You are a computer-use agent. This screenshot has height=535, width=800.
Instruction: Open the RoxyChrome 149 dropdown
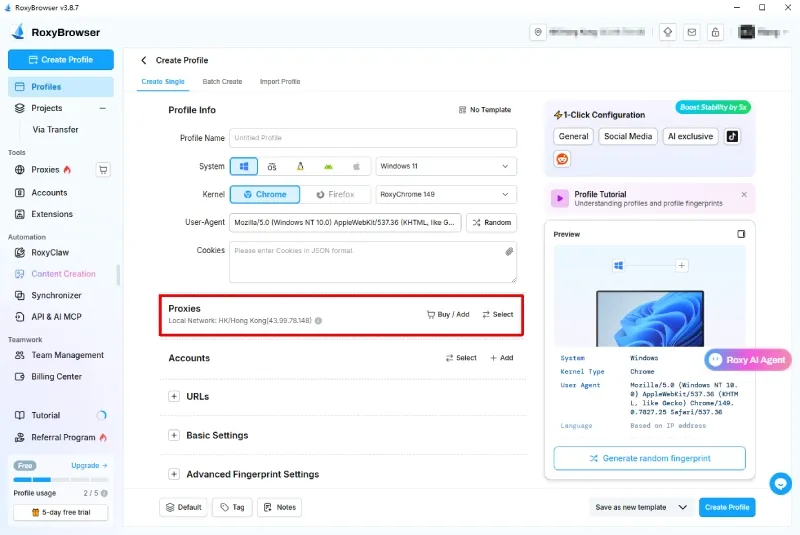446,194
